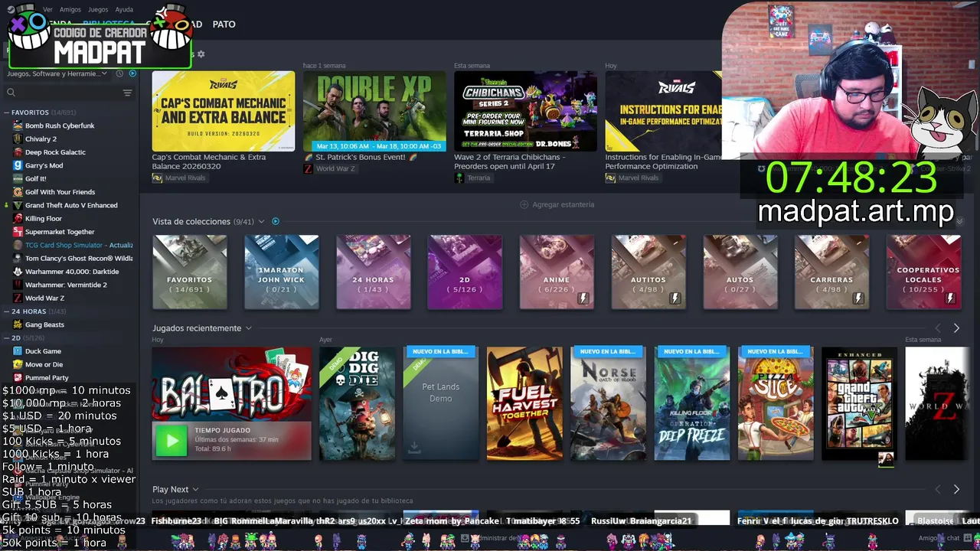Image resolution: width=980 pixels, height=551 pixels.
Task: Open the FAVORITOS collection tile
Action: (189, 272)
